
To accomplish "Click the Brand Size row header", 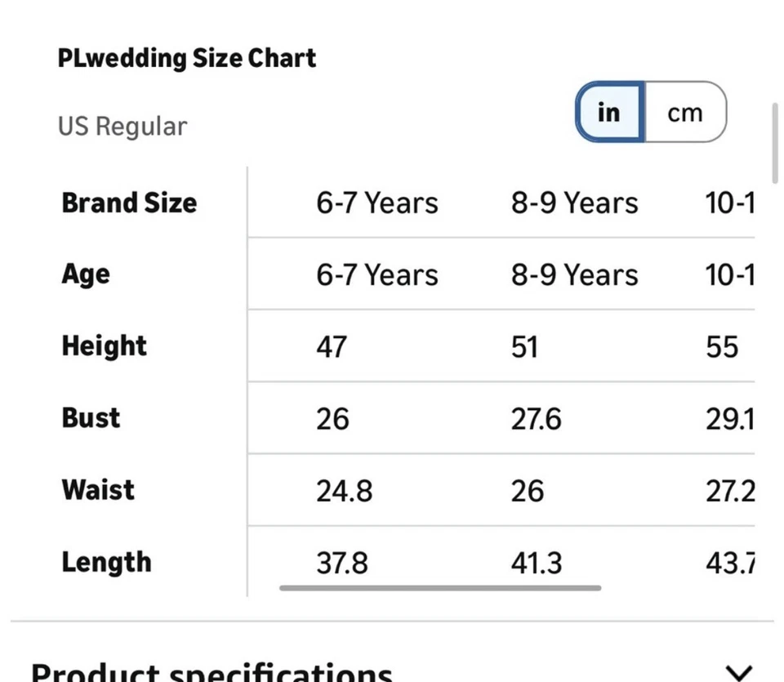I will [129, 203].
